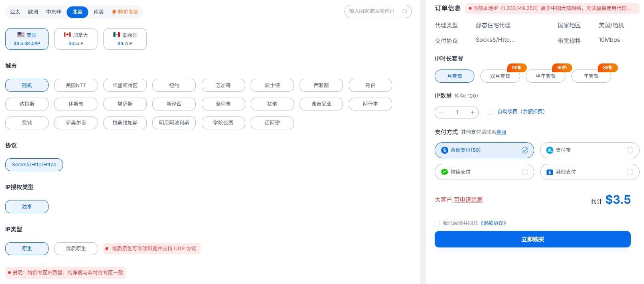Choose 优质原生 IP type
The width and height of the screenshot is (644, 284).
point(76,249)
